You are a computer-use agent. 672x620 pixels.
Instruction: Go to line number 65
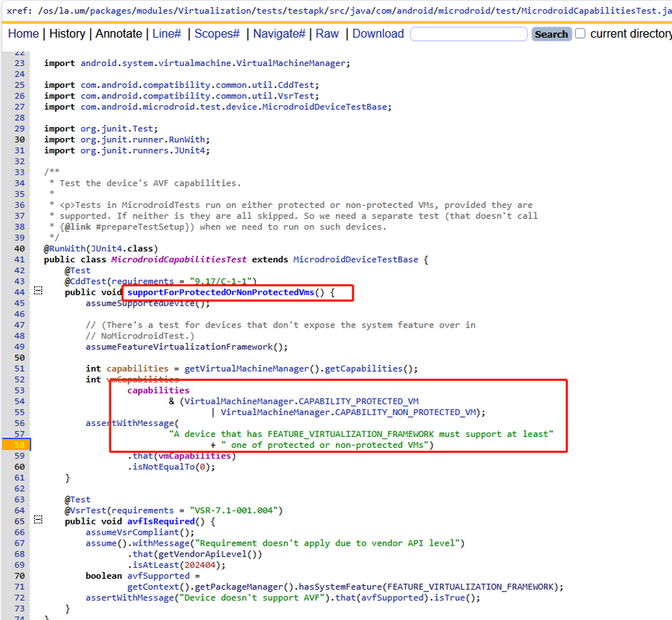click(x=19, y=521)
